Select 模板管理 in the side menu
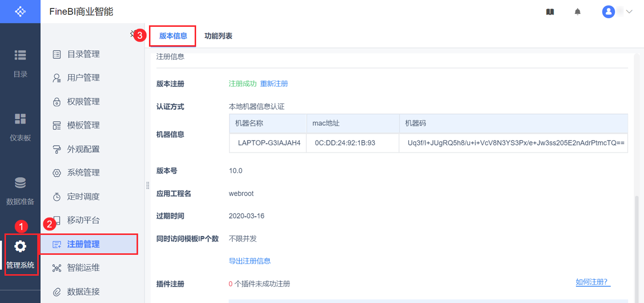This screenshot has width=644, height=303. click(x=83, y=125)
